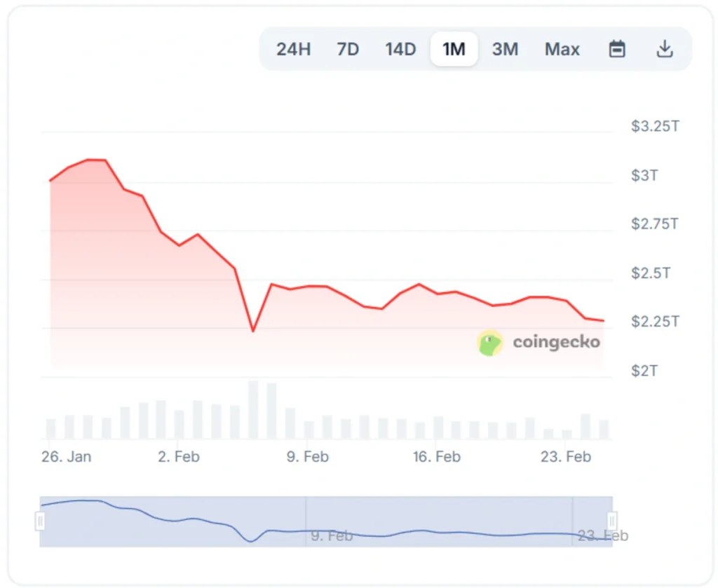Click the CoinGecko gecko logo
718x588 pixels.
point(489,343)
